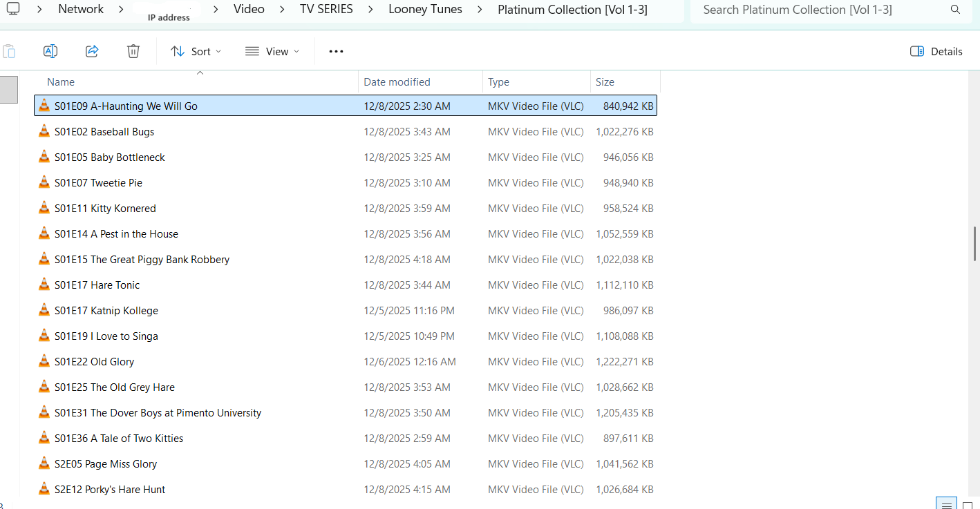Select file S01E22 Old Glory
This screenshot has width=980, height=509.
click(x=346, y=361)
